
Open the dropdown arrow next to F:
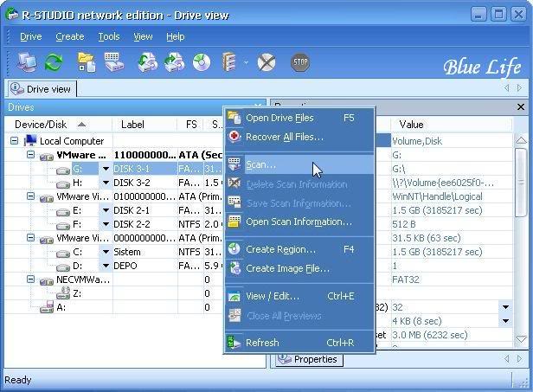pos(106,224)
